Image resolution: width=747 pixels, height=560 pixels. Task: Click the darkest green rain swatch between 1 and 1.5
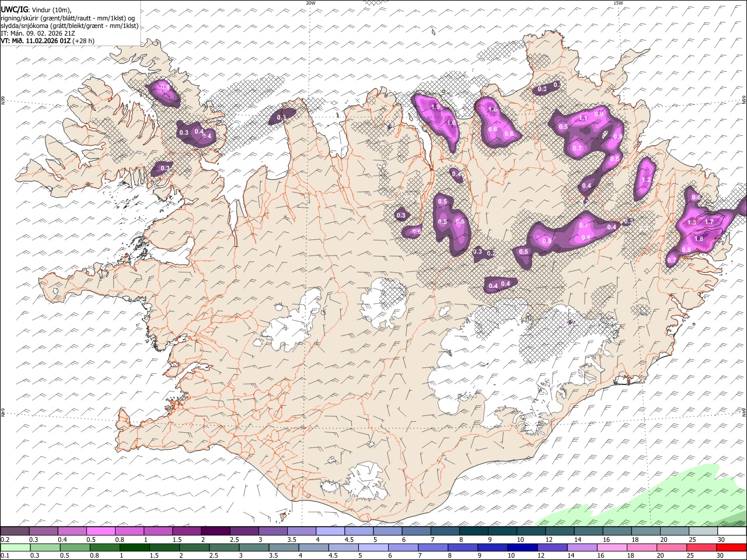[x=135, y=547]
